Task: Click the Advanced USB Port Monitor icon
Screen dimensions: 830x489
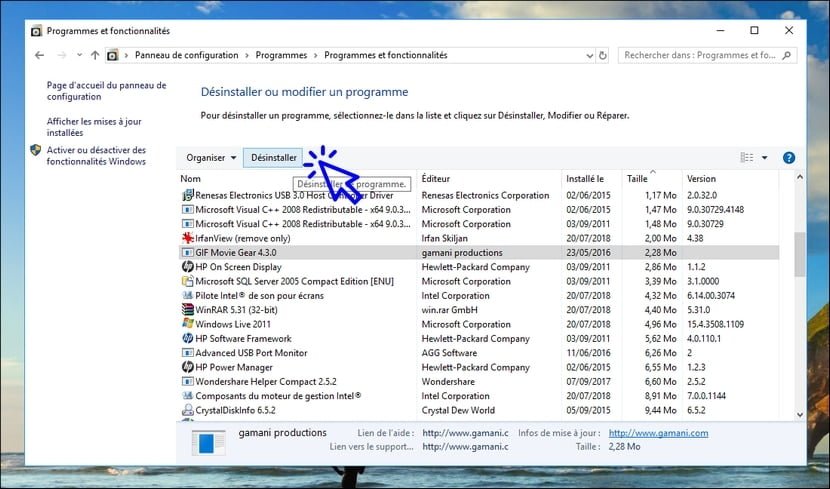Action: (x=187, y=352)
